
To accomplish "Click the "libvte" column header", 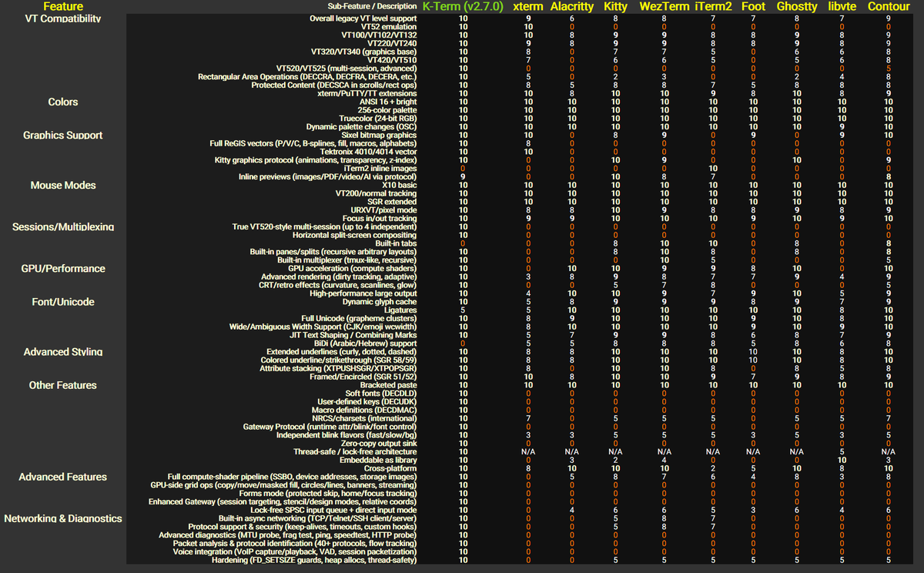I will click(842, 6).
